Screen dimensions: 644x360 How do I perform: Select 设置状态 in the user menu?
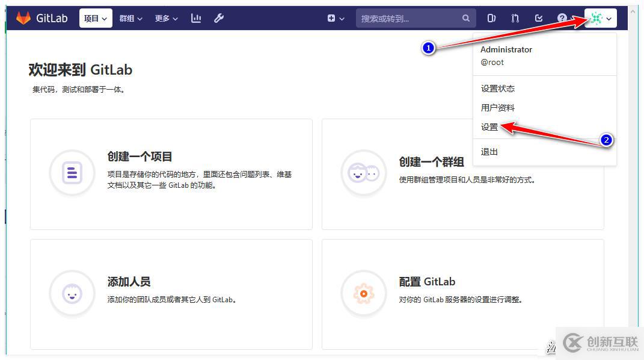tap(497, 88)
